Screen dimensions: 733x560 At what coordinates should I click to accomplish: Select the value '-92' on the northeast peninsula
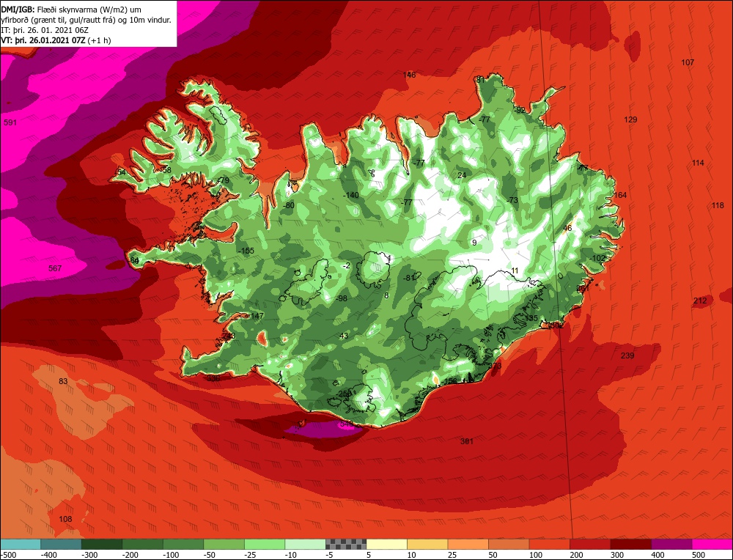520,111
